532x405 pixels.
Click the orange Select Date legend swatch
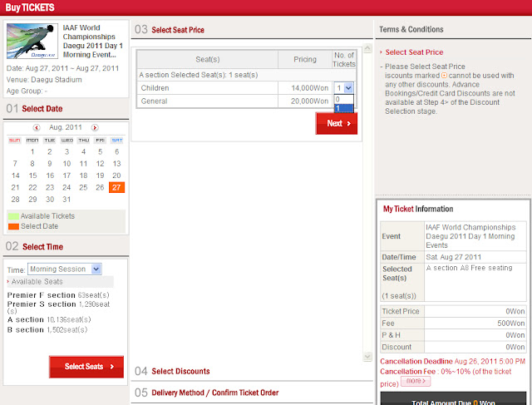pyautogui.click(x=13, y=226)
